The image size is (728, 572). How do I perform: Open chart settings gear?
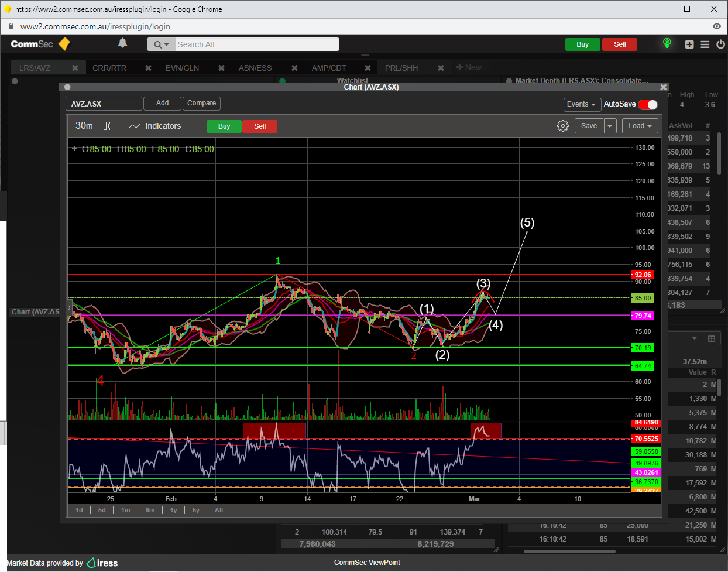(563, 126)
